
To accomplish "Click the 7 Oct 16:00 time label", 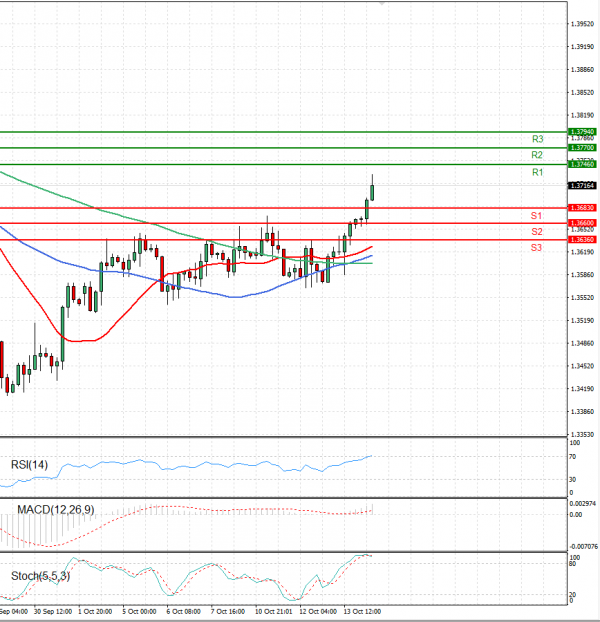I will [228, 611].
